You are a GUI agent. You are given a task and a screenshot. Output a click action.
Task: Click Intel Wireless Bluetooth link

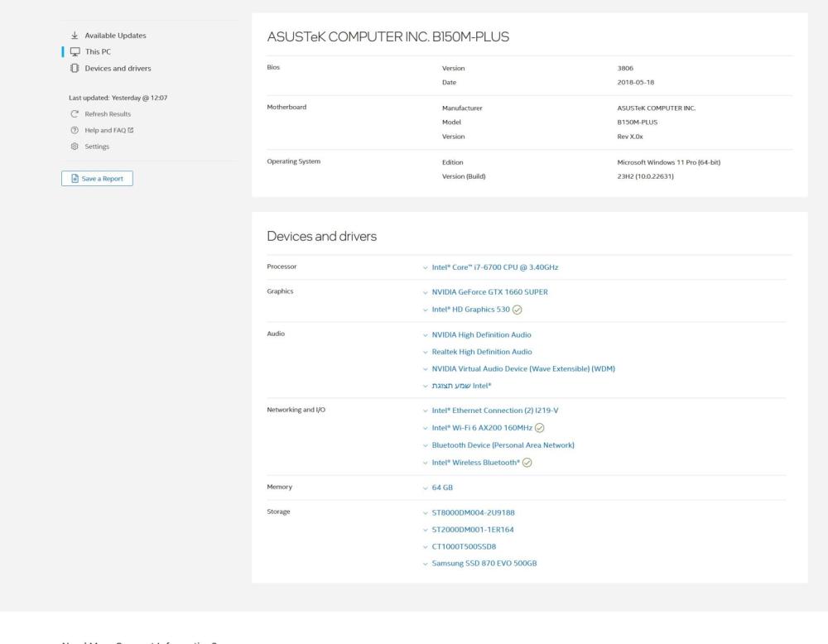click(476, 463)
